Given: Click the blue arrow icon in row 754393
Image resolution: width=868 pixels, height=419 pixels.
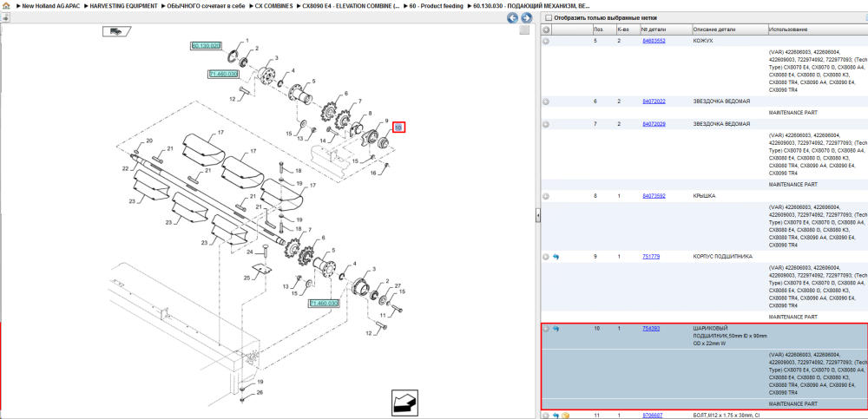Looking at the screenshot, I should coord(556,329).
